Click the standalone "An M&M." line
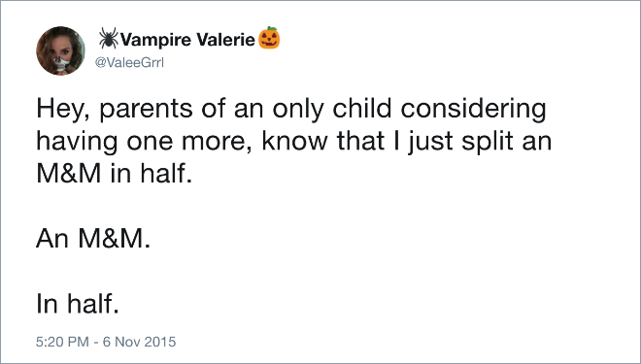 tap(93, 239)
